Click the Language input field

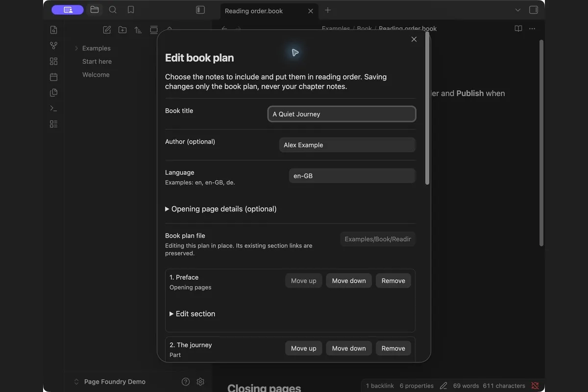[352, 176]
